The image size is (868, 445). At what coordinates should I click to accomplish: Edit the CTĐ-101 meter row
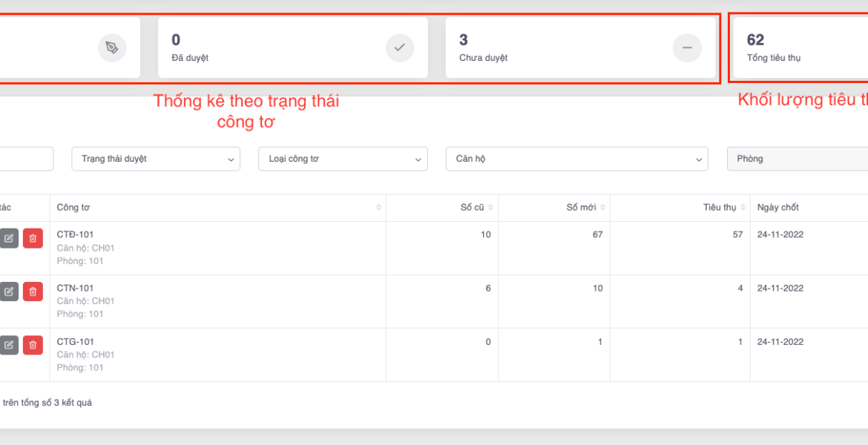click(x=9, y=238)
